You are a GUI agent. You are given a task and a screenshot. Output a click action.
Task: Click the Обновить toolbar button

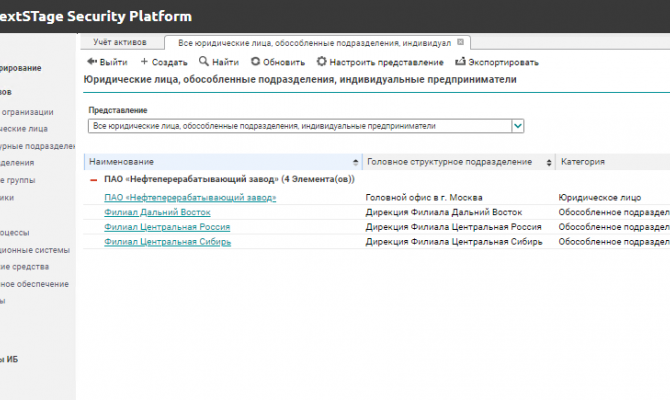point(278,62)
